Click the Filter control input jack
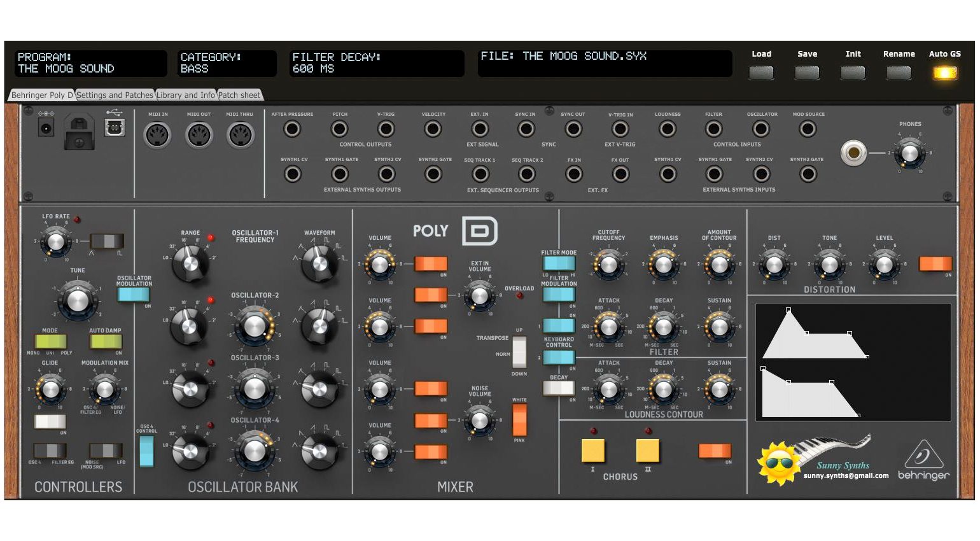The width and height of the screenshot is (980, 541). point(714,129)
